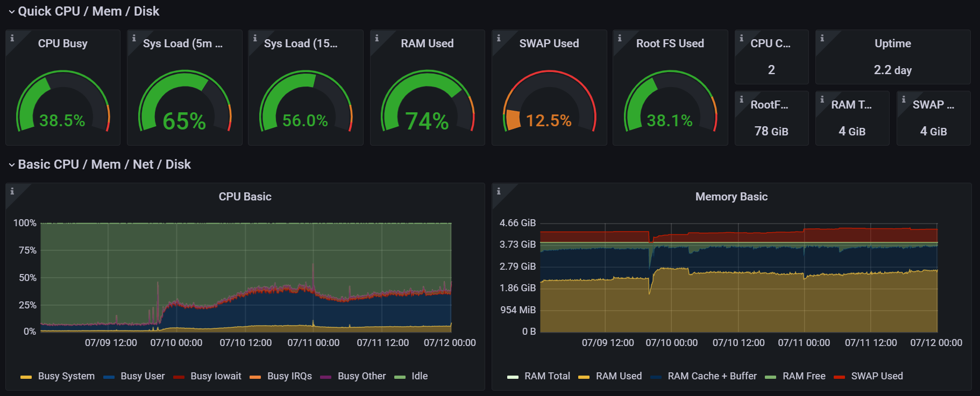Viewport: 980px width, 396px height.
Task: Open the Memory Basic panel title menu
Action: pos(732,197)
